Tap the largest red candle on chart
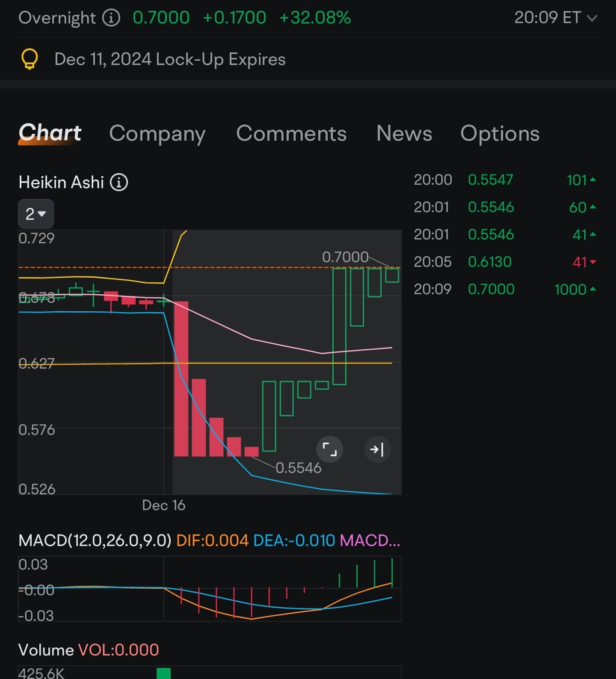 [x=181, y=379]
